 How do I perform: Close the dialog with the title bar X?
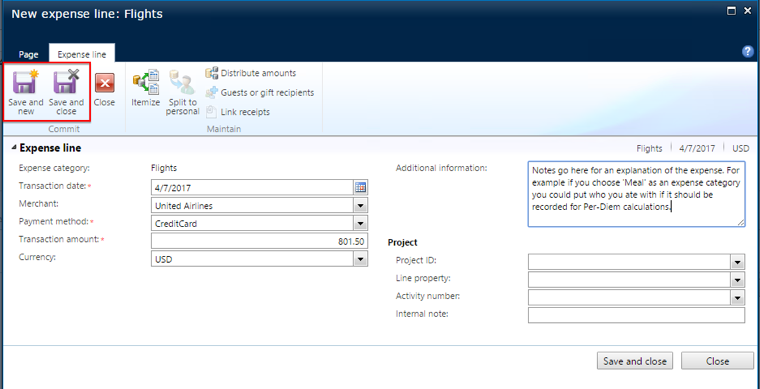click(x=747, y=11)
